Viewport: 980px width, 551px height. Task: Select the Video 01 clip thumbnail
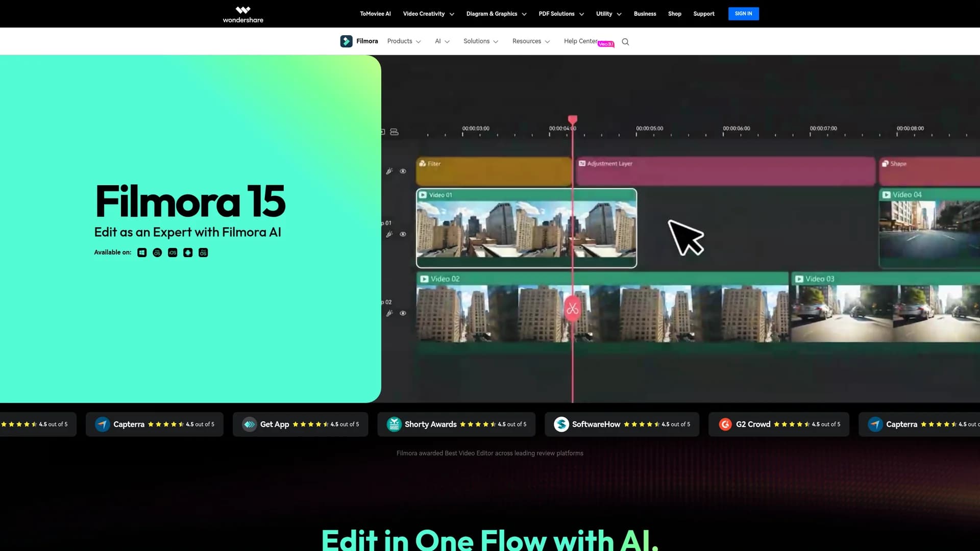coord(526,229)
